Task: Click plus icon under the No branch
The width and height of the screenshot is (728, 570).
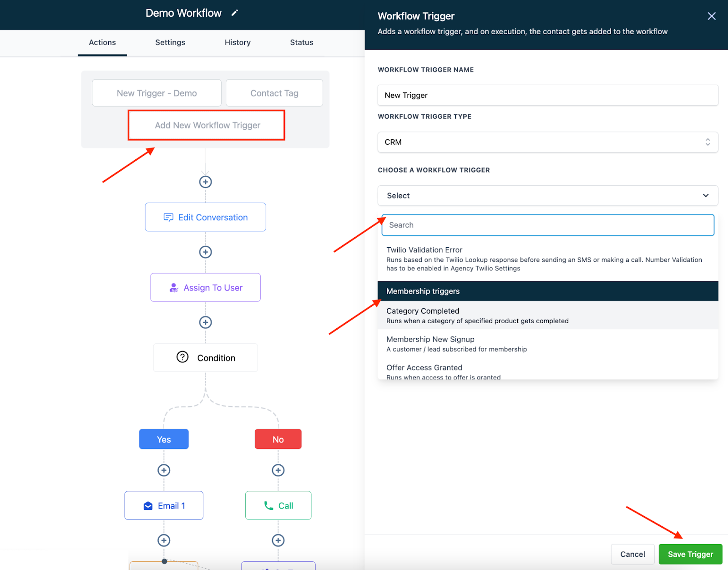Action: point(278,470)
